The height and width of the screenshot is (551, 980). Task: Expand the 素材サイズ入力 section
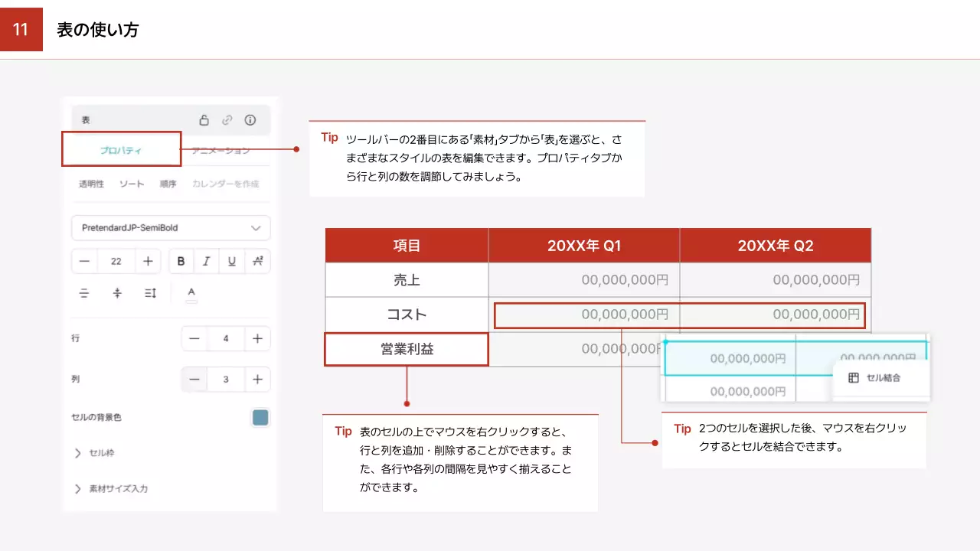78,488
